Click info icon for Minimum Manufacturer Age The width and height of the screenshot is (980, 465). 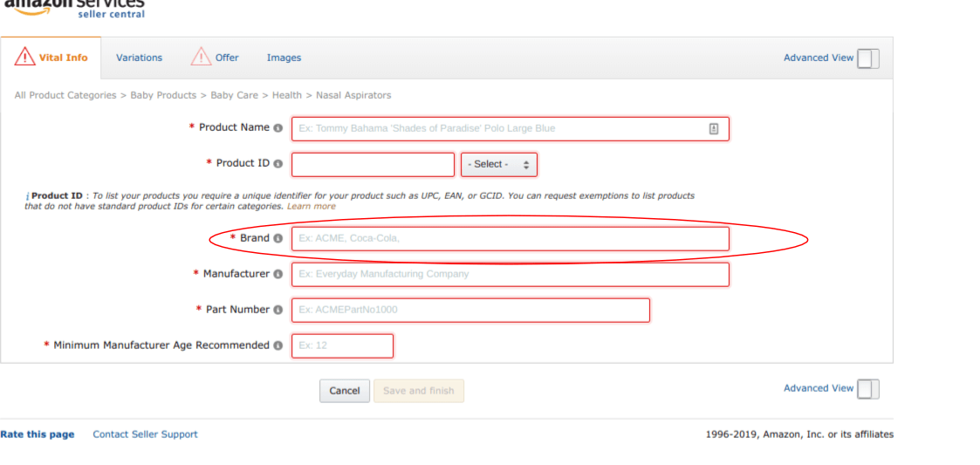(278, 345)
